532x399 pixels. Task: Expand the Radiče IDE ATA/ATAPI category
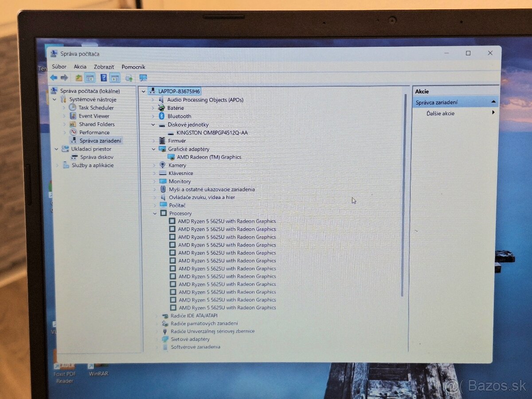[x=156, y=316]
